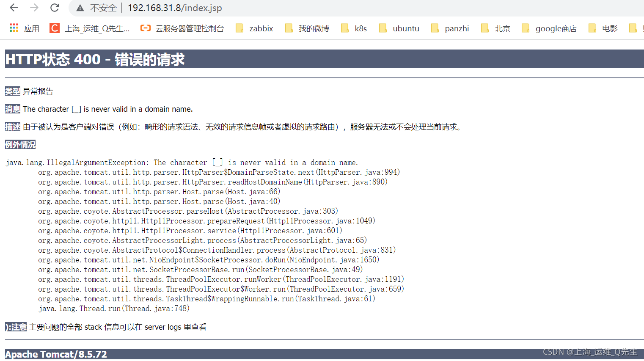644x361 pixels.
Task: Click the java.lang.IllegalArgumentException line
Action: click(x=182, y=163)
